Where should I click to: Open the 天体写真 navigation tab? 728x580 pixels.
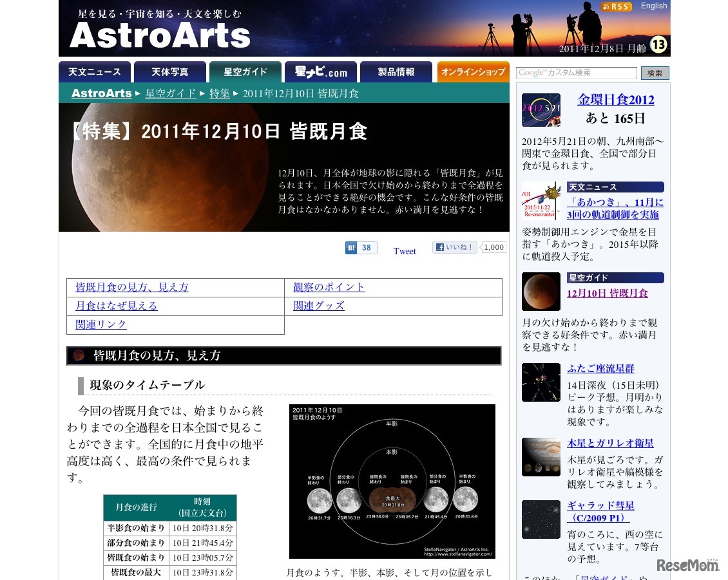tap(170, 72)
